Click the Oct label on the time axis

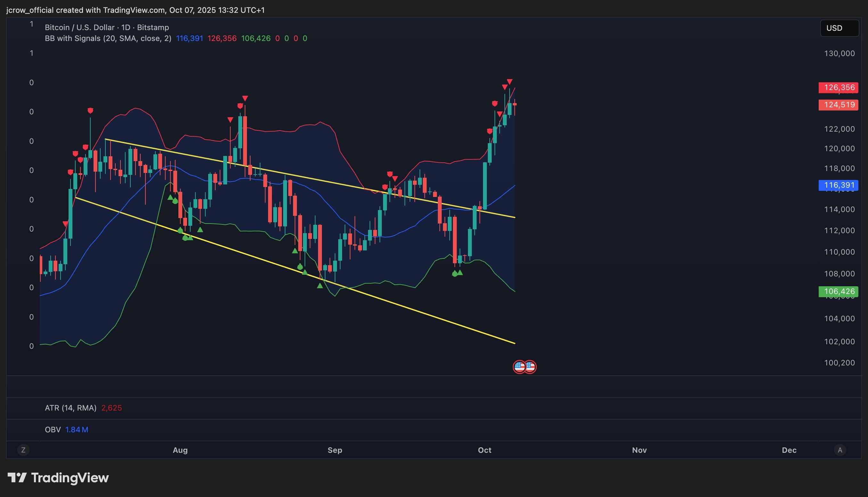point(484,450)
